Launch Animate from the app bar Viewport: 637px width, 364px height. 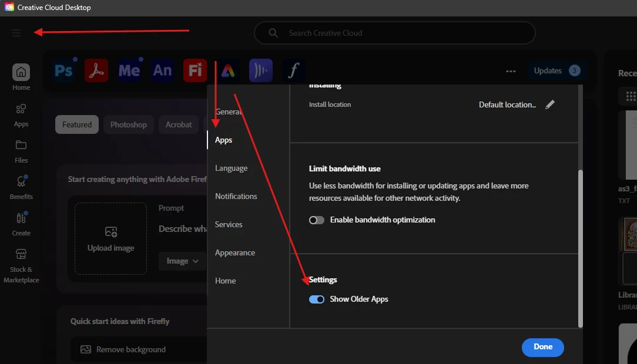pyautogui.click(x=162, y=70)
